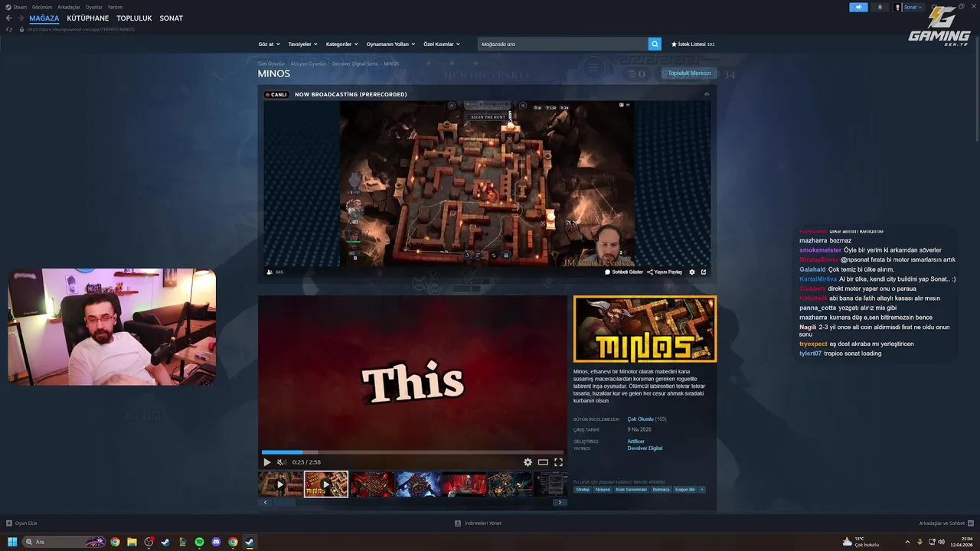
Task: Open the SONAT profile tab
Action: click(x=171, y=18)
